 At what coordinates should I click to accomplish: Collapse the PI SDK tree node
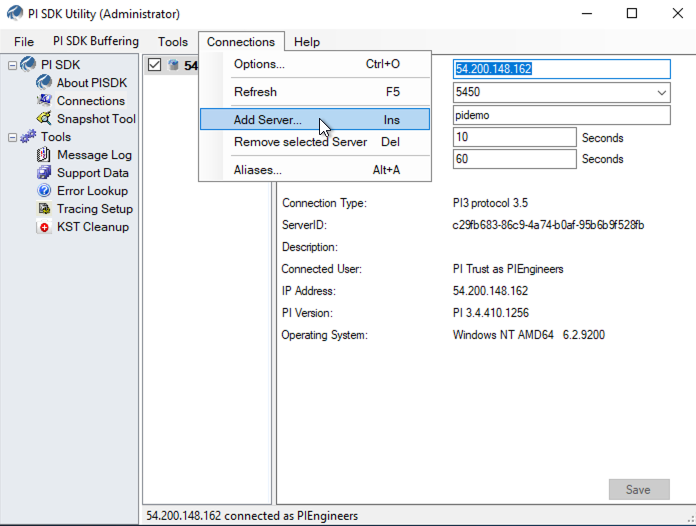click(13, 65)
